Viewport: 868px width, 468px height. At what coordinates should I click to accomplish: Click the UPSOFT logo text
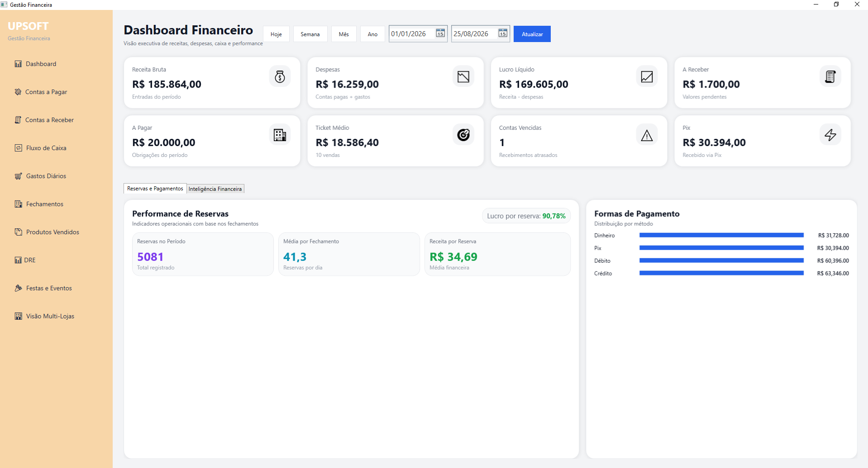[28, 26]
